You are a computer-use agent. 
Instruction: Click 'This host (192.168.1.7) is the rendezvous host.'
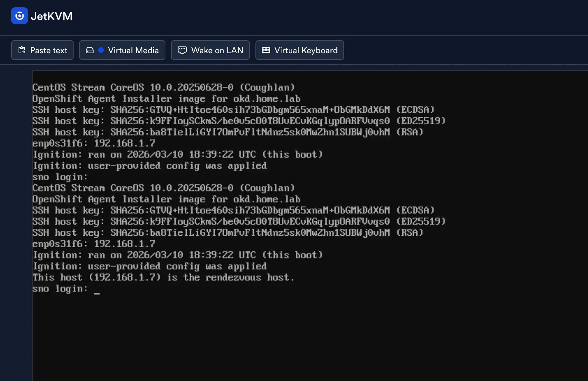pyautogui.click(x=164, y=277)
